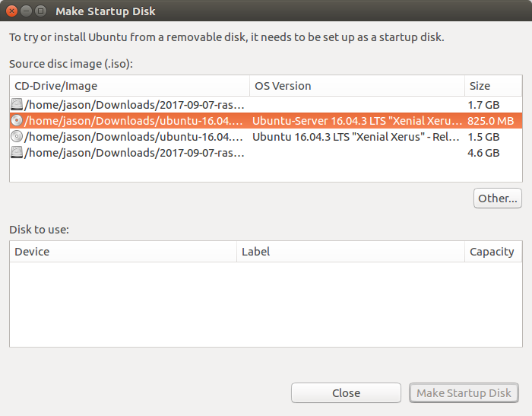Select the Ubuntu-Server 16.04.3 LTS row
Screen dimensions: 532x416
[x=266, y=121]
